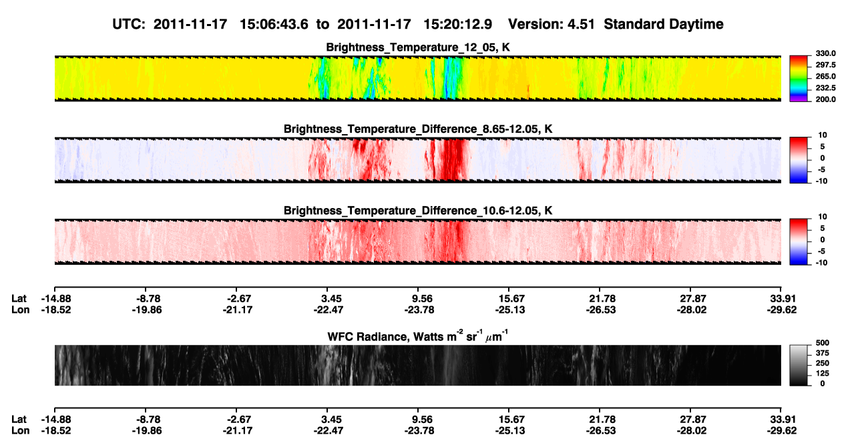Click the Brightness_Temperature_Difference_10.6-12.05, K title
This screenshot has width=868, height=445.
pyautogui.click(x=419, y=210)
